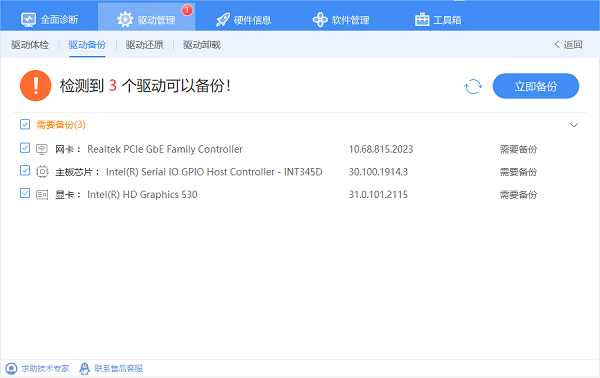Open the 软件管理 tab
Screen dimensions: 600x378
[341, 20]
